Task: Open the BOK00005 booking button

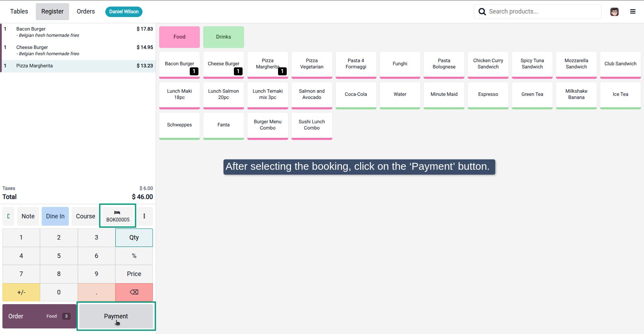Action: click(118, 216)
